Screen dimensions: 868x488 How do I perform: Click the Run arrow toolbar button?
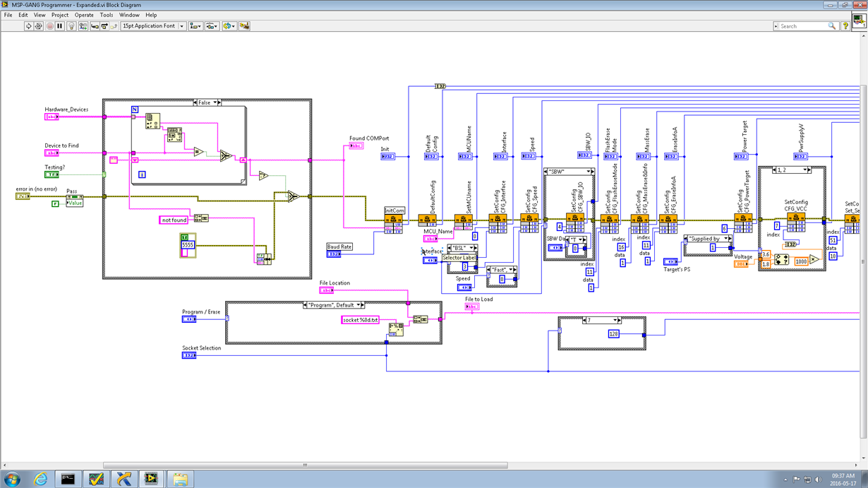pos(28,26)
